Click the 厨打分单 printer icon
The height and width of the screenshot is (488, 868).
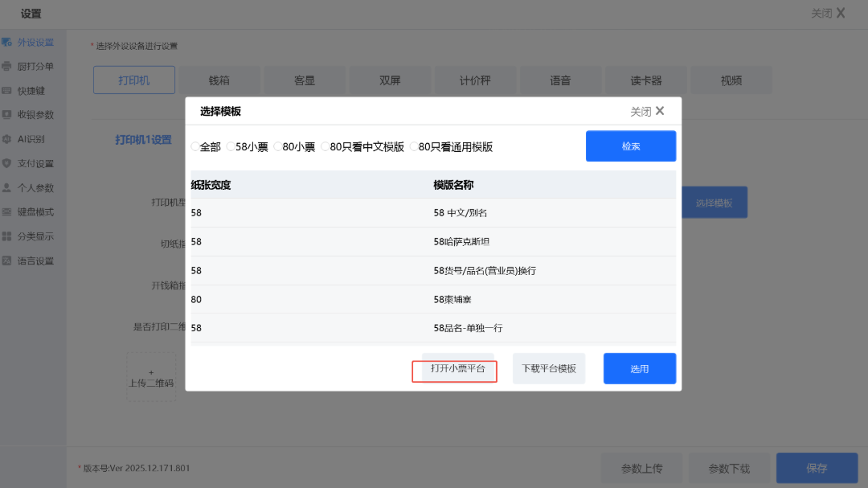click(7, 66)
